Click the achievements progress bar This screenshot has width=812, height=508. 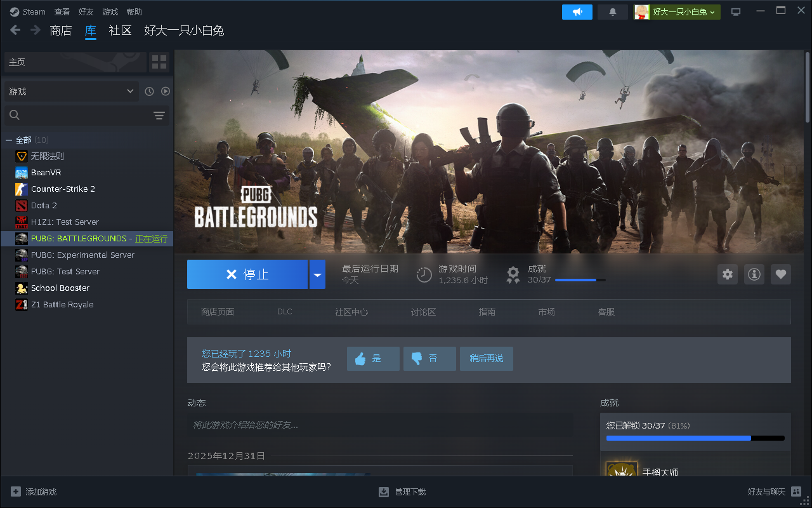695,438
